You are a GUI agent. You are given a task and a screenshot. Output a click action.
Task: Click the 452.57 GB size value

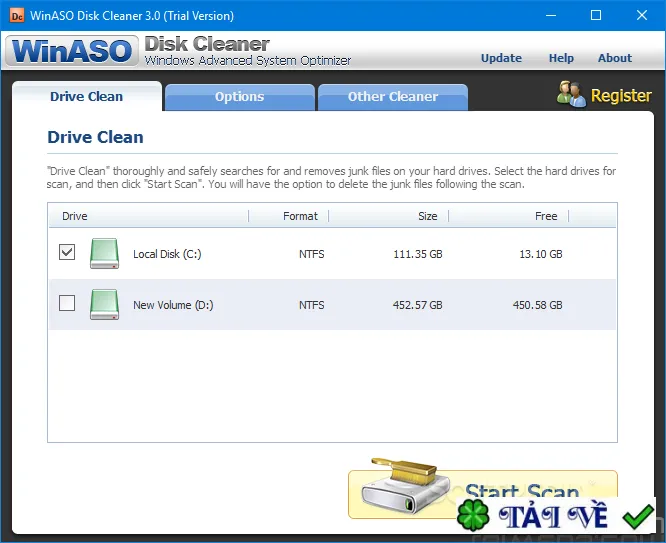[418, 305]
